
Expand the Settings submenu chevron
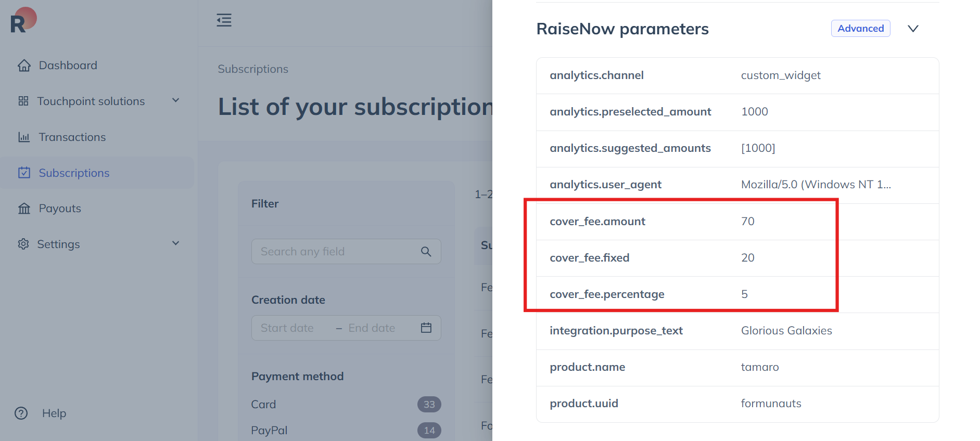[x=176, y=243]
